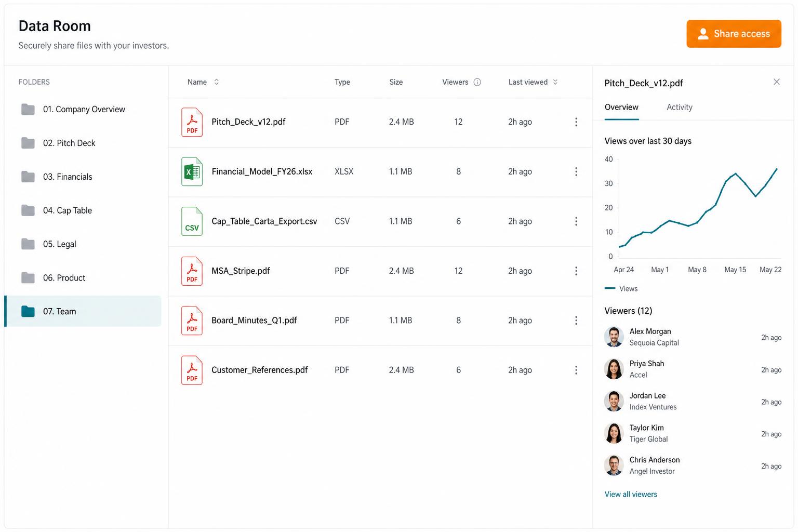Click the XLSX type cell
This screenshot has width=798, height=532.
[344, 171]
